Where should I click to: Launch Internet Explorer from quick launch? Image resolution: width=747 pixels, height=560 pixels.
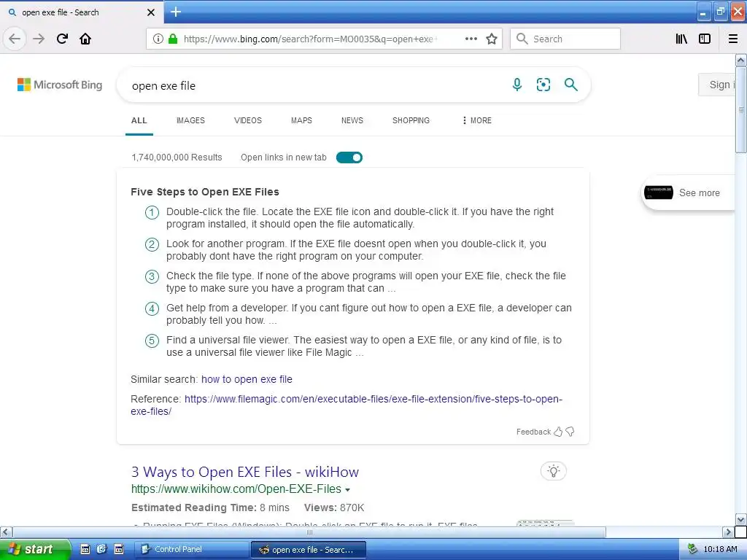[101, 549]
